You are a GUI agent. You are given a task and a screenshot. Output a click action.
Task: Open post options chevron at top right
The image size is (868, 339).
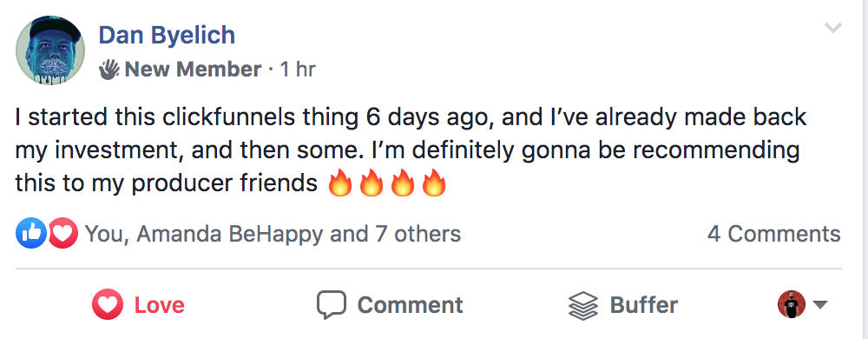[x=833, y=27]
